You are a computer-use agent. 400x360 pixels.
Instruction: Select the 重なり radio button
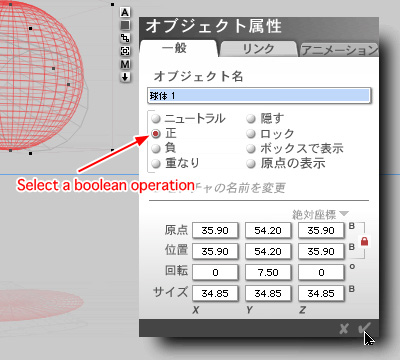point(156,164)
